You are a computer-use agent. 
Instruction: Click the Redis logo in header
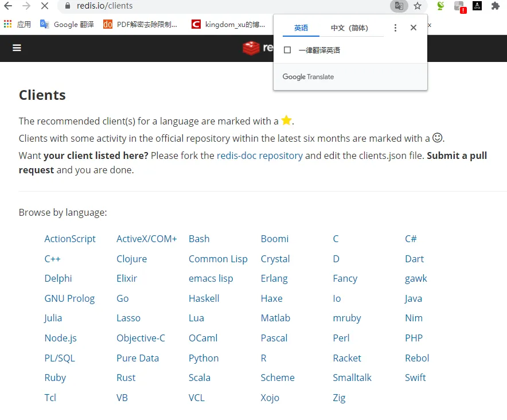pyautogui.click(x=258, y=48)
